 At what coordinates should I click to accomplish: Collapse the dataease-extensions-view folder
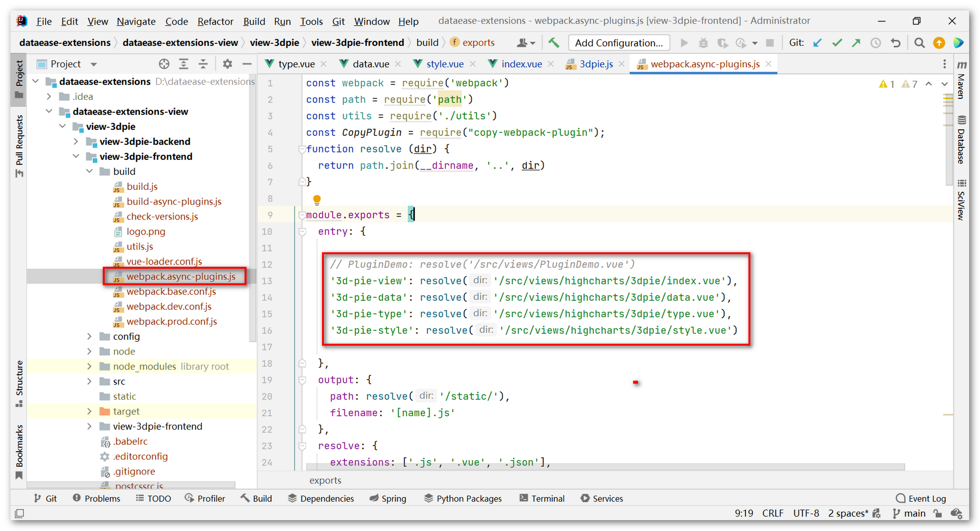click(x=49, y=111)
